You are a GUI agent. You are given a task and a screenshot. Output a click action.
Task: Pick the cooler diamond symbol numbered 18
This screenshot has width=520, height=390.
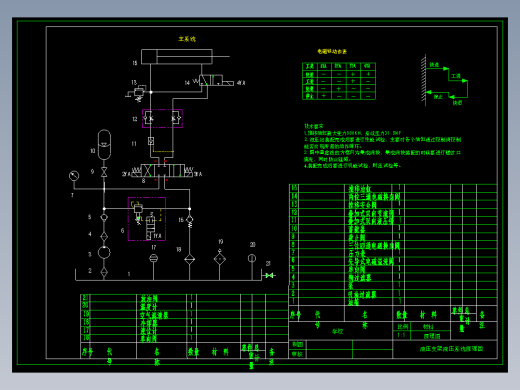click(189, 259)
